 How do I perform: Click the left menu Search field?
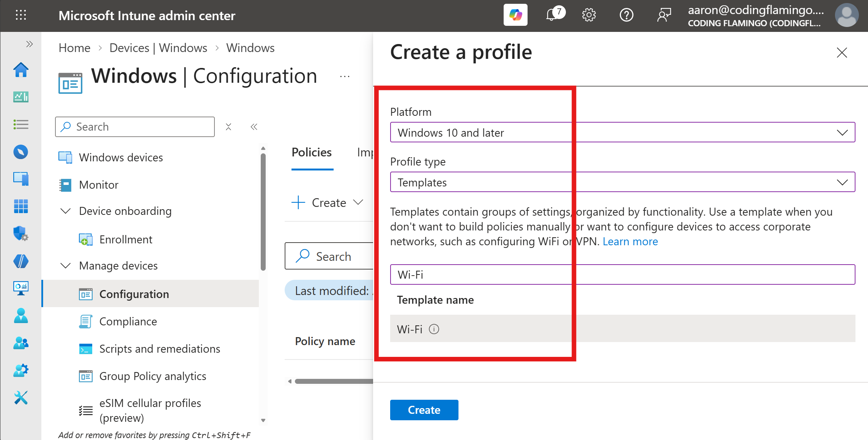135,127
